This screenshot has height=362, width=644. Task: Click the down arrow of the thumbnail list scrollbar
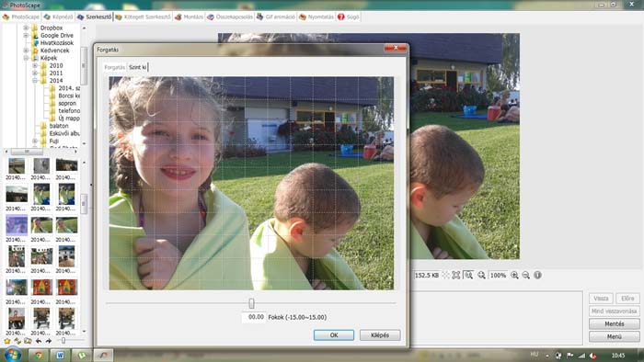pos(85,332)
